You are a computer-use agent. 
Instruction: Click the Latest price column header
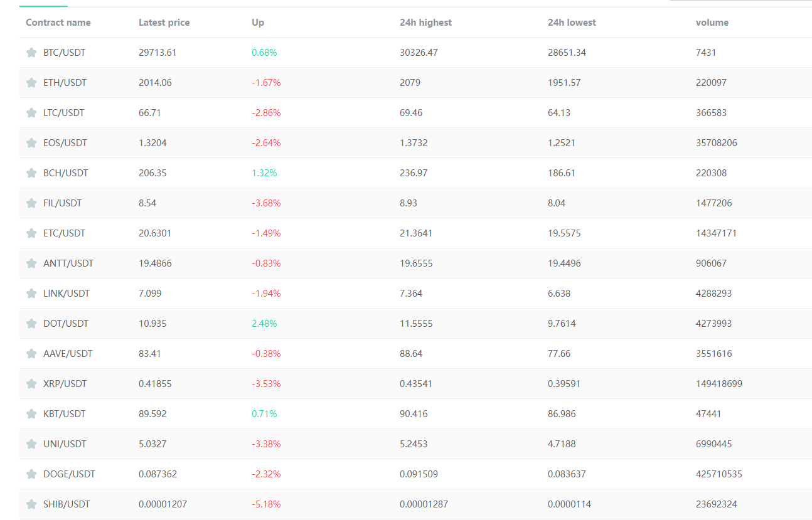[x=164, y=23]
